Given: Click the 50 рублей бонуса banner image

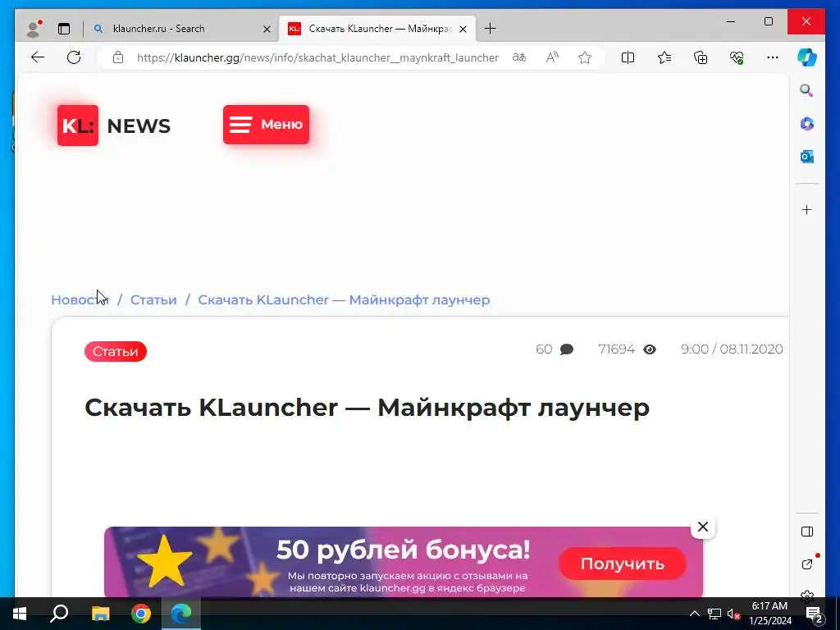Looking at the screenshot, I should [404, 561].
